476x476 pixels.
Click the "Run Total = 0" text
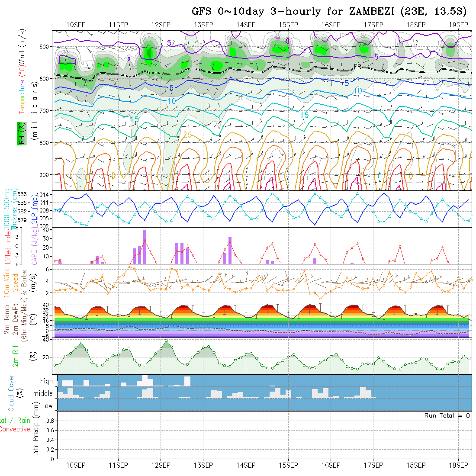tap(447, 415)
